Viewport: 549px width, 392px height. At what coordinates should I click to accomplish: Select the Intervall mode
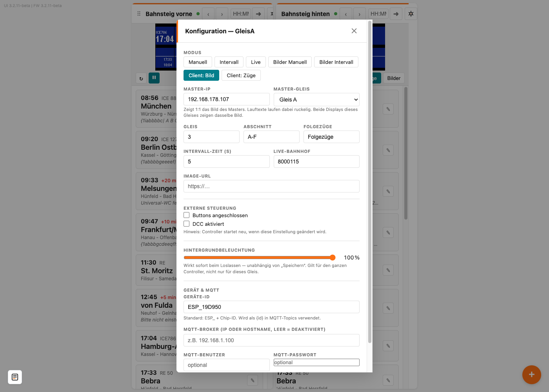pyautogui.click(x=229, y=62)
